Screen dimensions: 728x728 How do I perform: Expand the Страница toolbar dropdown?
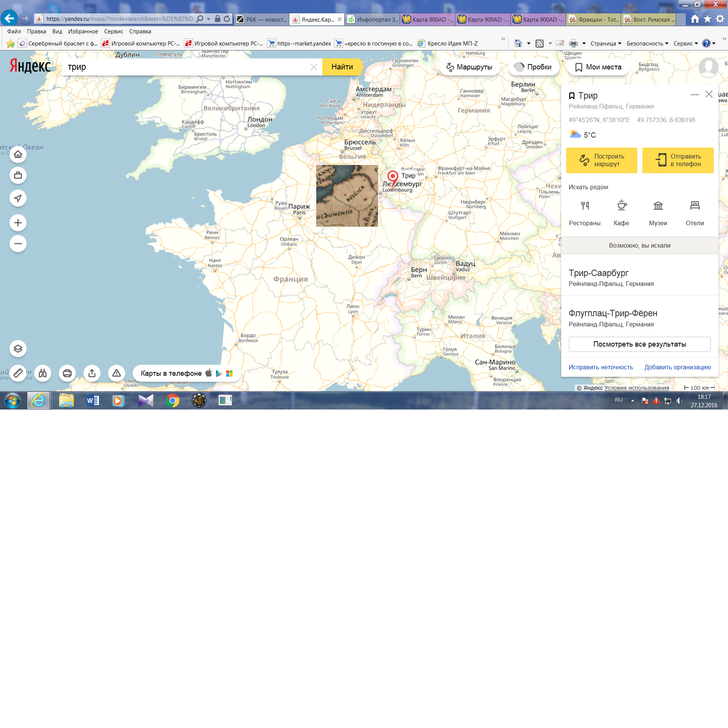pyautogui.click(x=606, y=44)
